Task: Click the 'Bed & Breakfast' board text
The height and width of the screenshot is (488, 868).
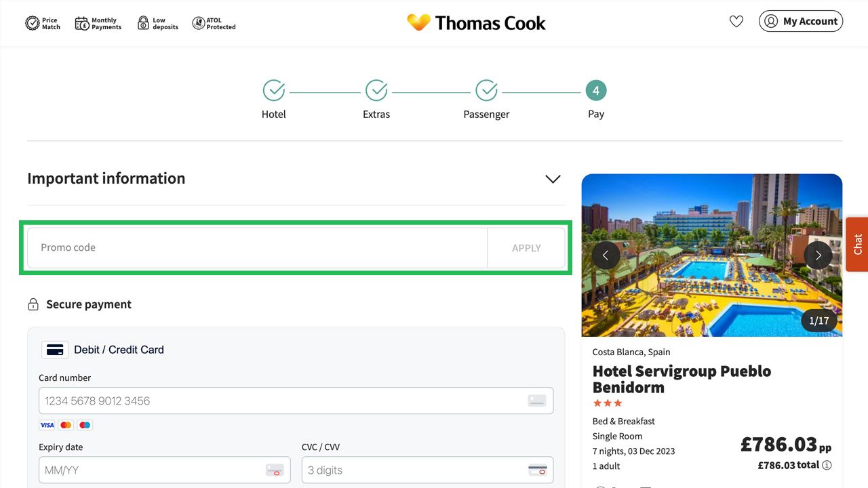Action: click(624, 422)
